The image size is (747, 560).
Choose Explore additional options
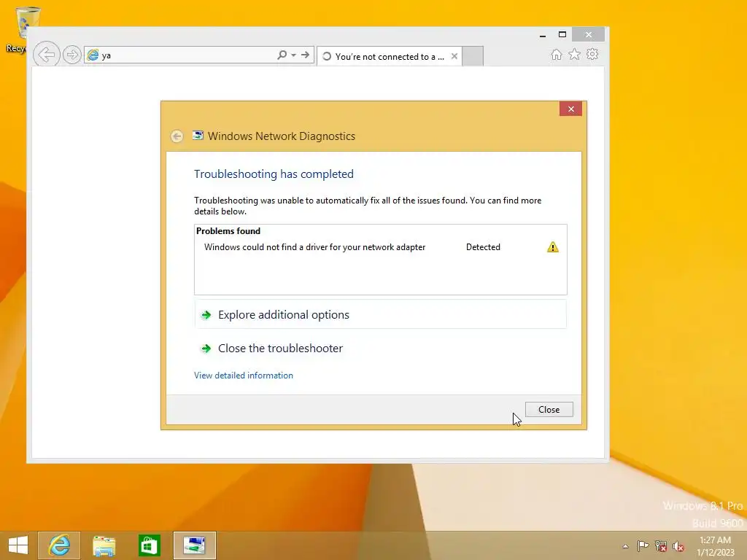point(380,315)
